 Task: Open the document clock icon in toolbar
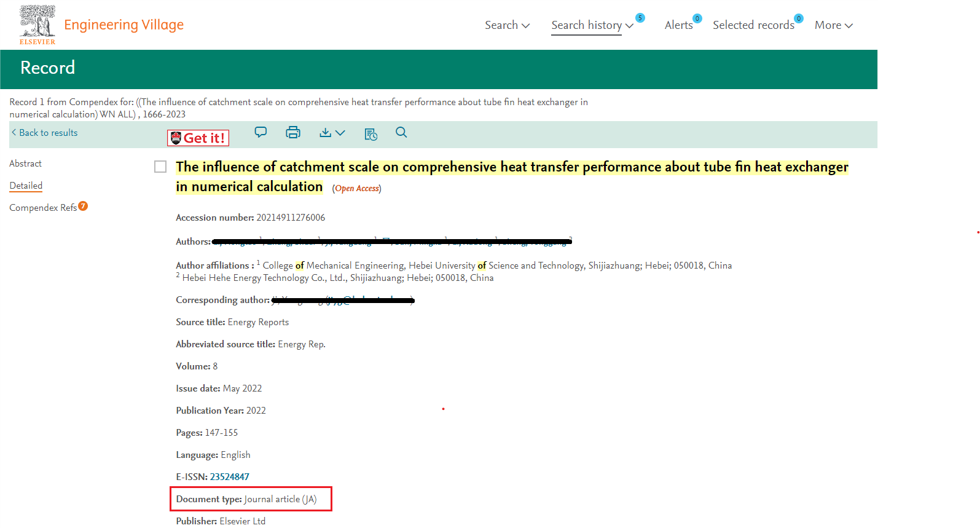pyautogui.click(x=370, y=134)
